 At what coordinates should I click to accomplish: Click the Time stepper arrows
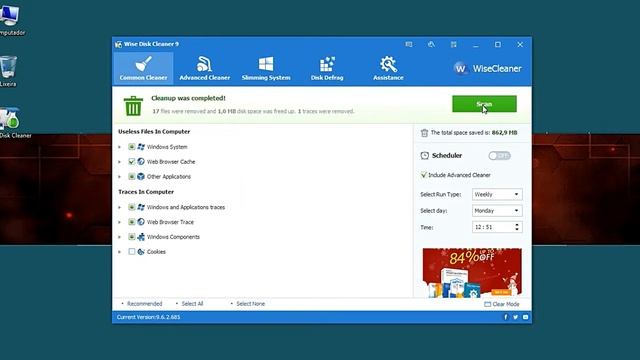click(517, 227)
